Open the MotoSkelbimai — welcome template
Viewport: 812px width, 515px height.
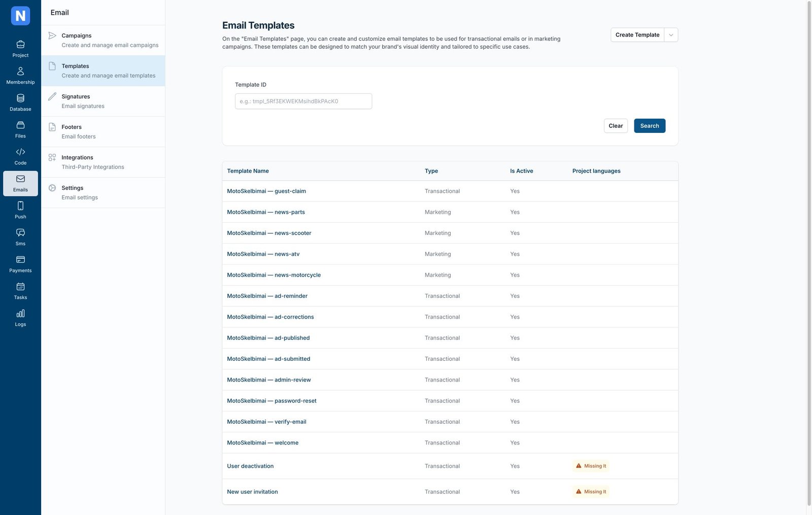tap(262, 443)
